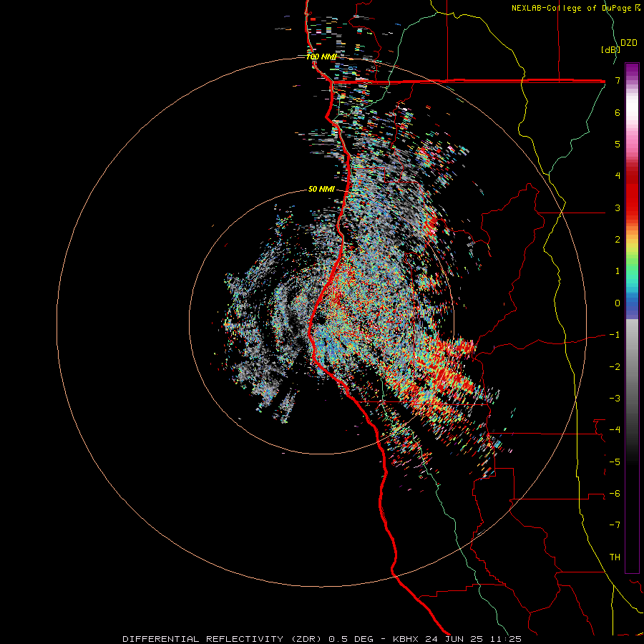The image size is (644, 644).
Task: Click the TH threshold label on scale
Action: click(615, 557)
